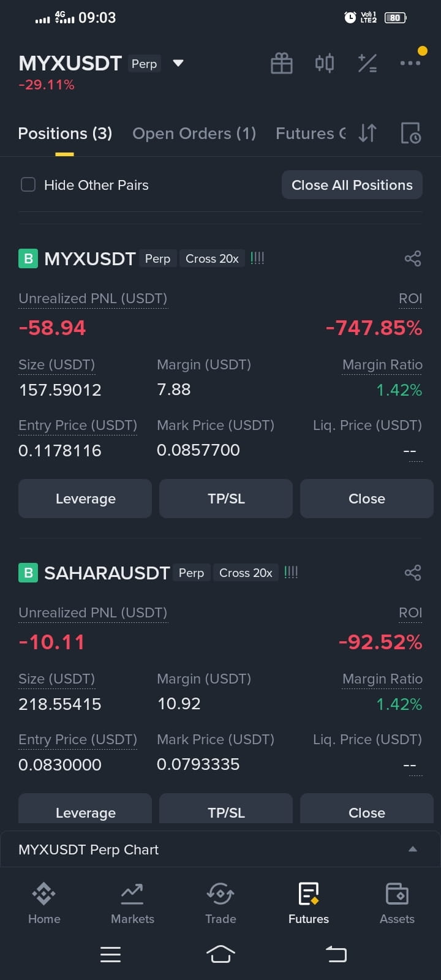This screenshot has height=980, width=441.
Task: Tick the Hide Other Pairs checkbox
Action: pyautogui.click(x=28, y=184)
